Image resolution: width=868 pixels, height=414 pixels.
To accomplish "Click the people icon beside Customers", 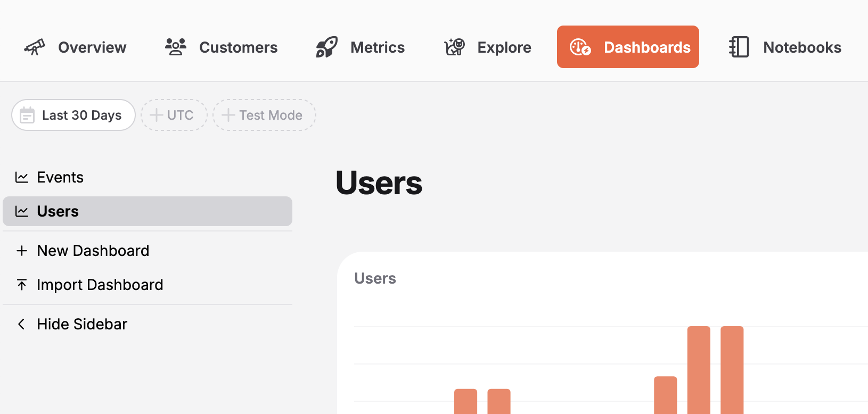I will (x=176, y=47).
